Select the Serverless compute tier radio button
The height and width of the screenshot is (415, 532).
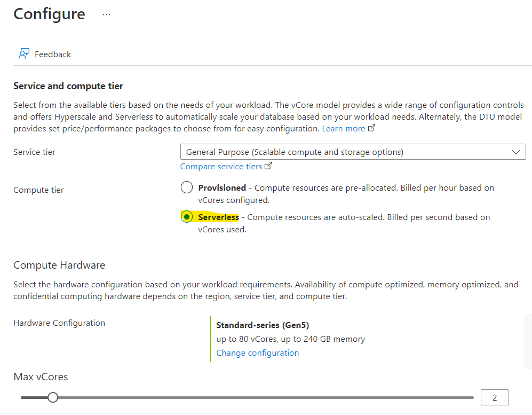pos(187,217)
